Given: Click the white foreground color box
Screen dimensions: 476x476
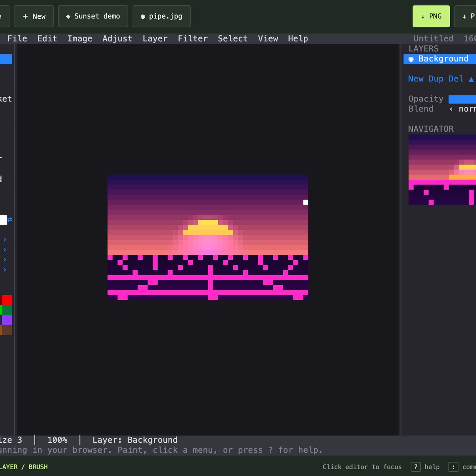Looking at the screenshot, I should [3, 220].
